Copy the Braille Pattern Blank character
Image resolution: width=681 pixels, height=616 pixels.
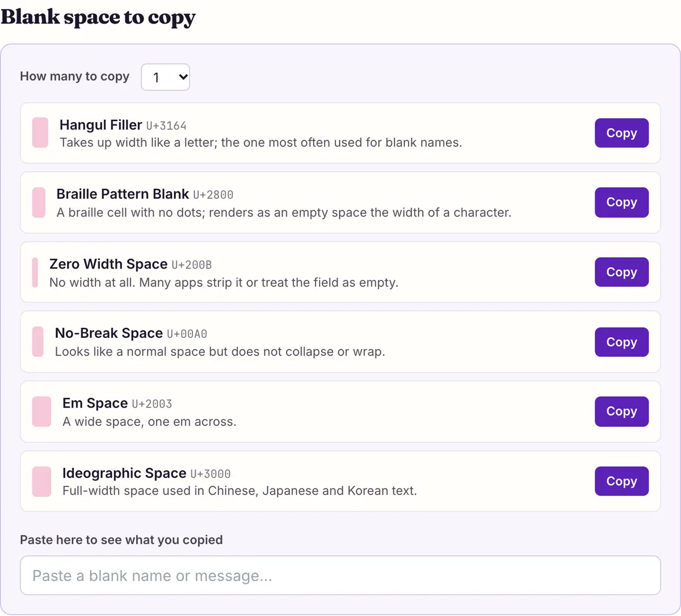(x=621, y=202)
